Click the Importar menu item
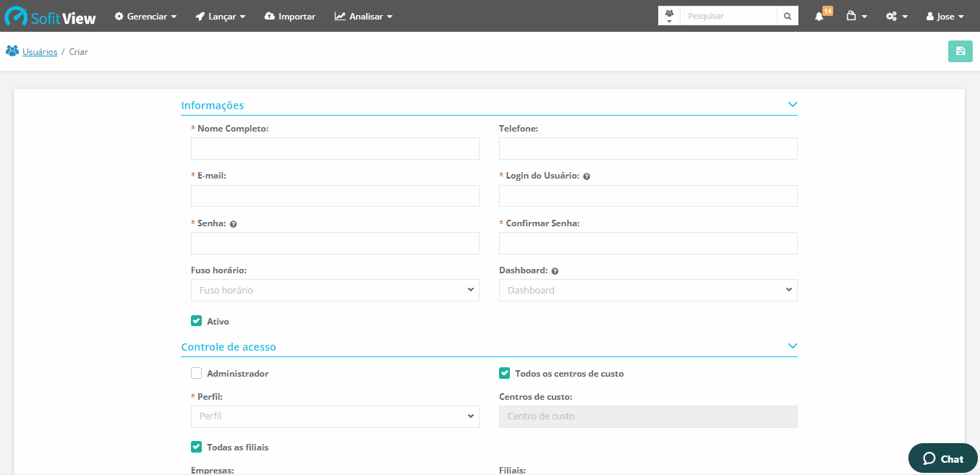 coord(290,16)
